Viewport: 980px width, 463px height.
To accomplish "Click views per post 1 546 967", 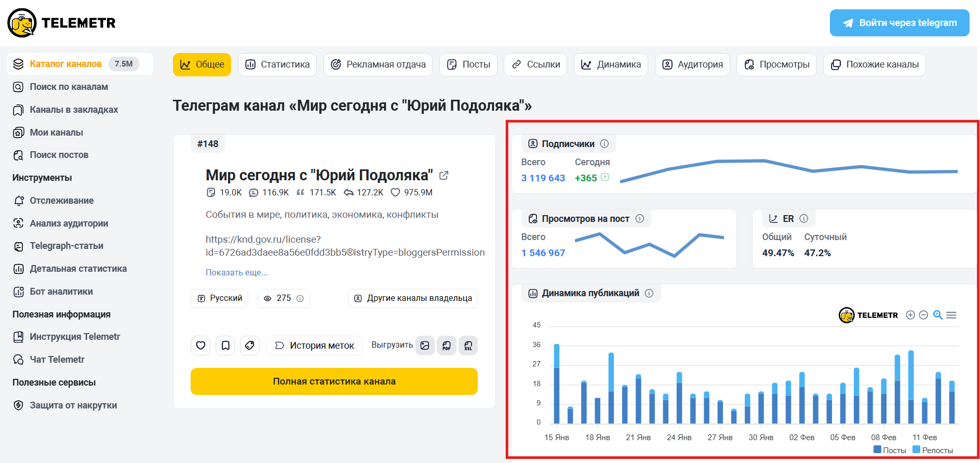I will coord(543,253).
